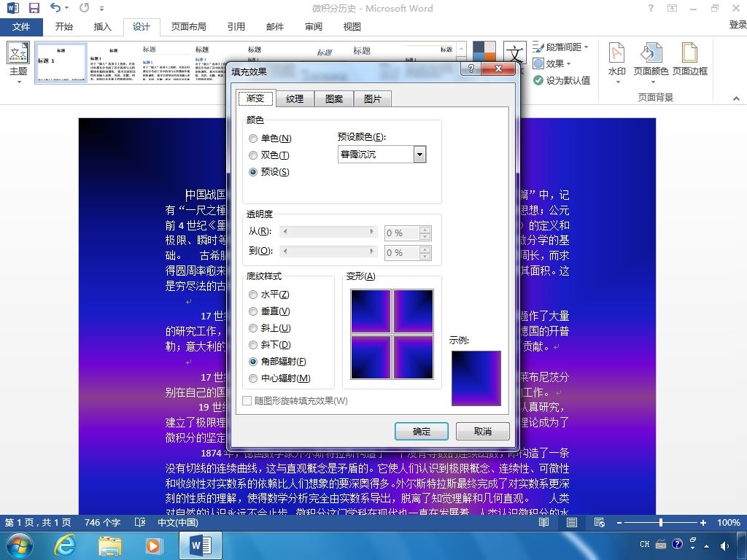Open the Windows Start menu orb

tap(19, 545)
